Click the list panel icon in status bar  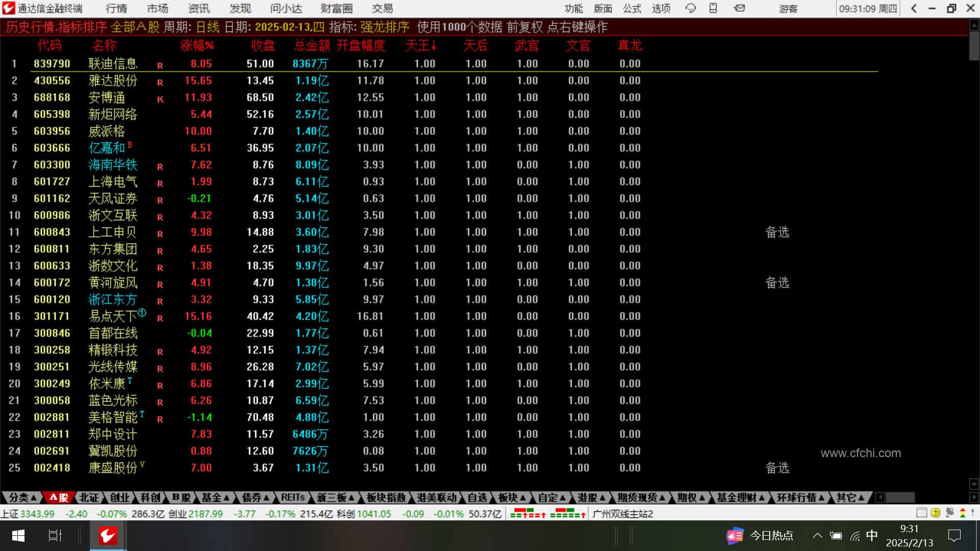tap(921, 513)
